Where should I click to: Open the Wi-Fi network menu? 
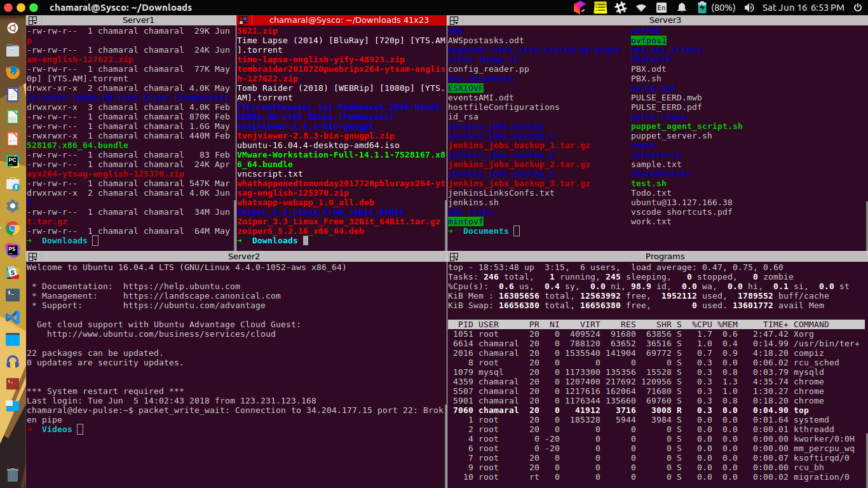tap(641, 8)
